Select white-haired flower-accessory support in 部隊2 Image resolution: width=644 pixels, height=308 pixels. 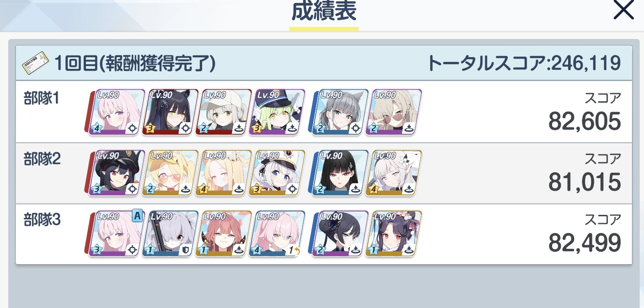point(394,173)
